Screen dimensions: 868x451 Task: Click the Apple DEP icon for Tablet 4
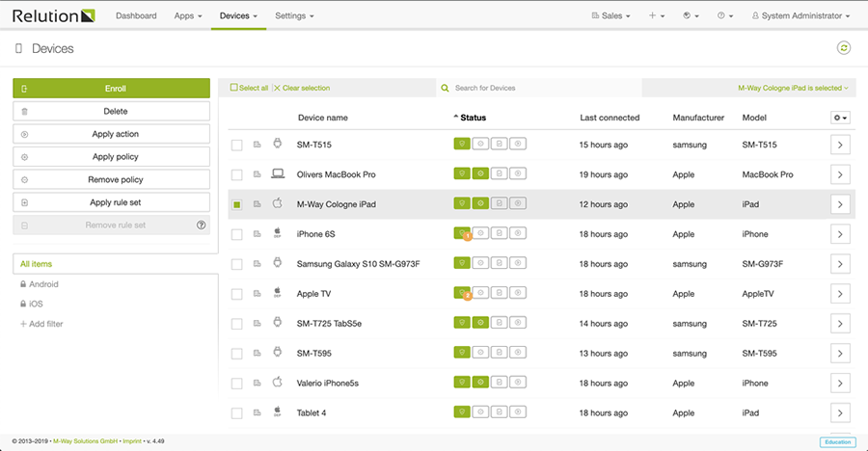(278, 411)
